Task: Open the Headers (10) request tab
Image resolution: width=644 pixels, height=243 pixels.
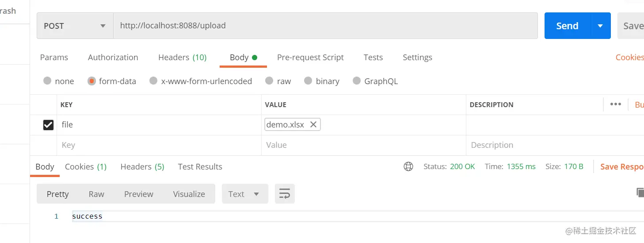Action: (x=182, y=58)
